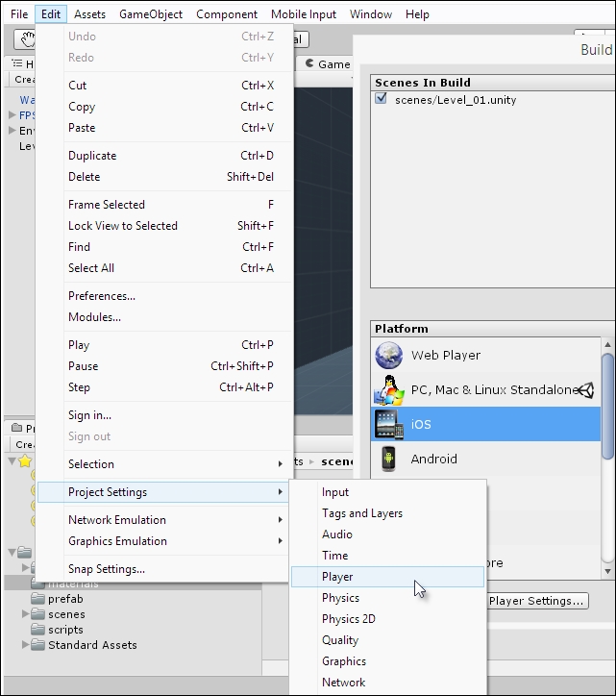Choose Player in Project Settings submenu
The width and height of the screenshot is (616, 696).
click(x=387, y=577)
